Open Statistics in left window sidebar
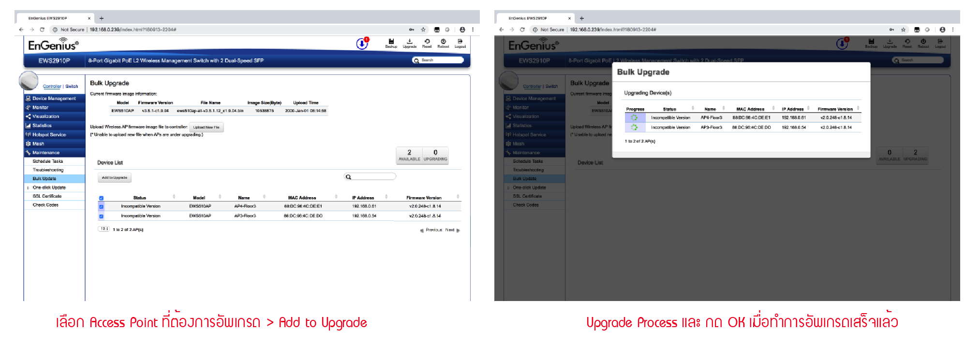The height and width of the screenshot is (345, 980). click(x=54, y=126)
